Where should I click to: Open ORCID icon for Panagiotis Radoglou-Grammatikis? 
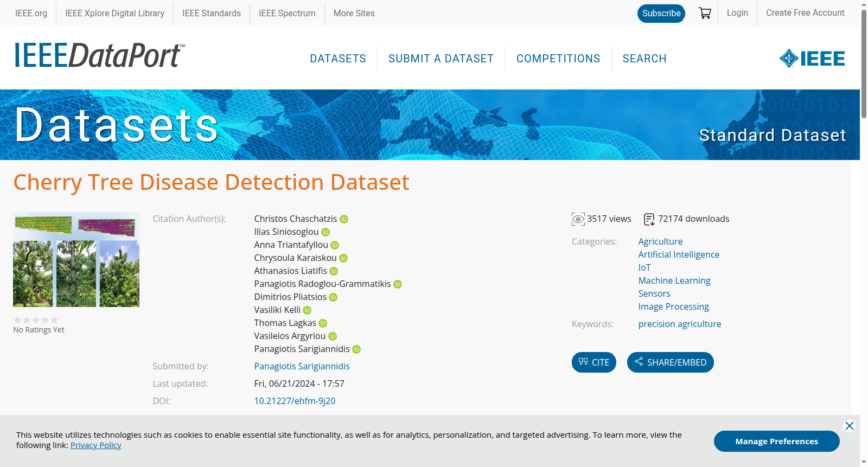398,284
